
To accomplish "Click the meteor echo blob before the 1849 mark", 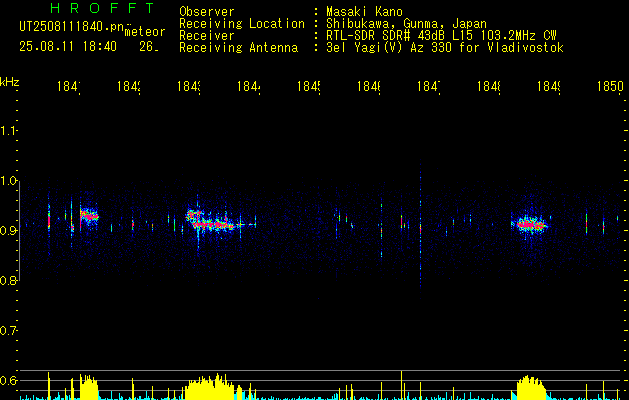I will click(530, 225).
